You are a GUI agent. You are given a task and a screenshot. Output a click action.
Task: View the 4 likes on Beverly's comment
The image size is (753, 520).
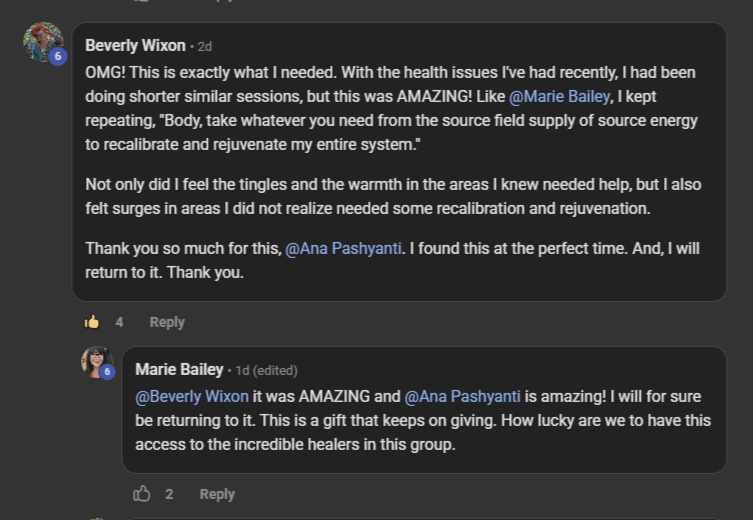coord(119,322)
